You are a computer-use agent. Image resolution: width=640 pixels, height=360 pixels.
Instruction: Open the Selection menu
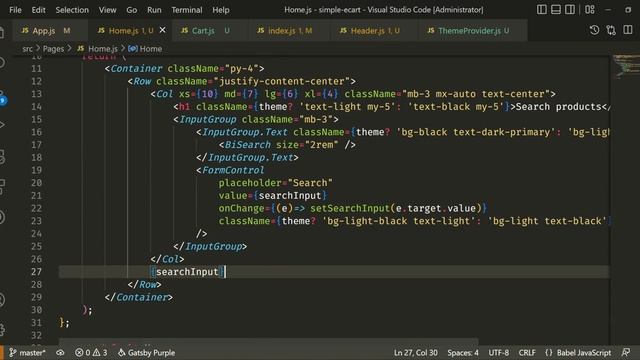click(x=72, y=10)
